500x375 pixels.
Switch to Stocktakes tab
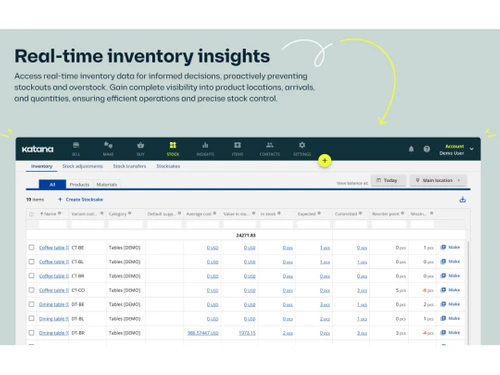[168, 166]
